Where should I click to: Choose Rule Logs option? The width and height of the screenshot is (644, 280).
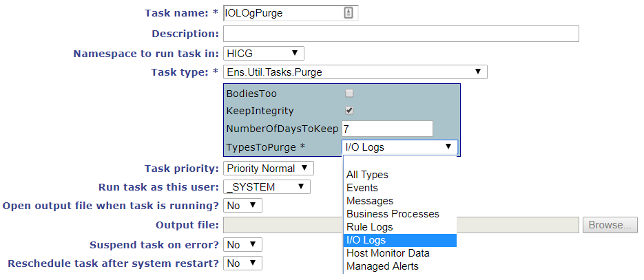pyautogui.click(x=370, y=227)
